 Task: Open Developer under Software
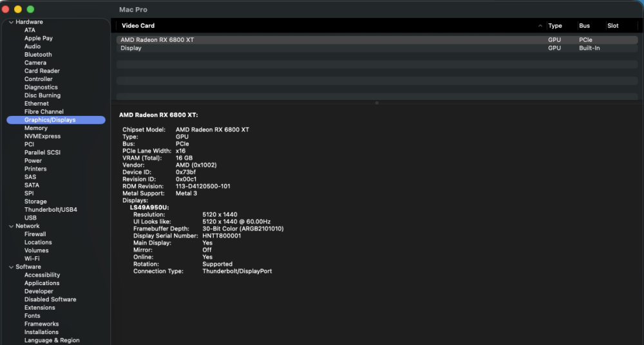click(x=39, y=292)
